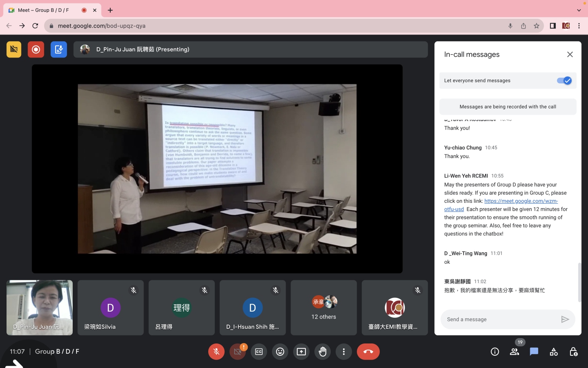Expand the tab search chevron

point(579,10)
